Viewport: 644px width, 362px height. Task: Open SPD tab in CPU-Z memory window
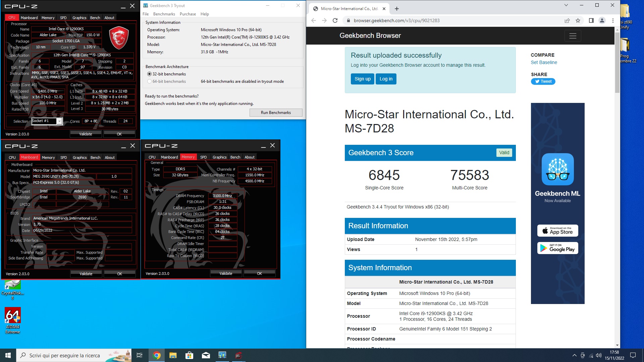coord(203,157)
